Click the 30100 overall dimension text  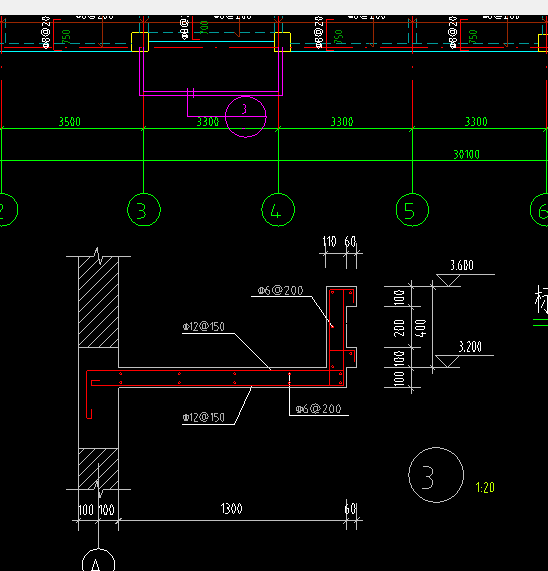click(x=466, y=154)
